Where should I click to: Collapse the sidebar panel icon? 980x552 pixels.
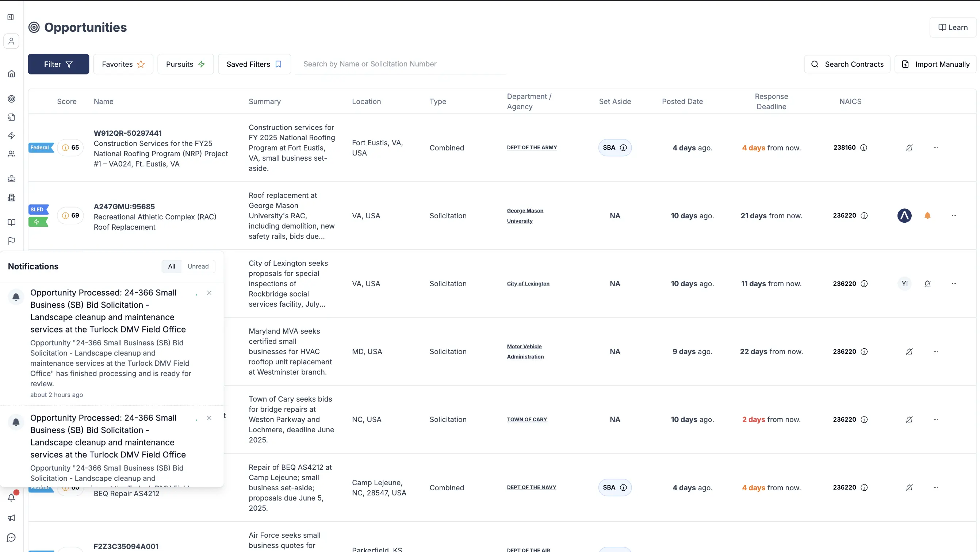tap(11, 17)
